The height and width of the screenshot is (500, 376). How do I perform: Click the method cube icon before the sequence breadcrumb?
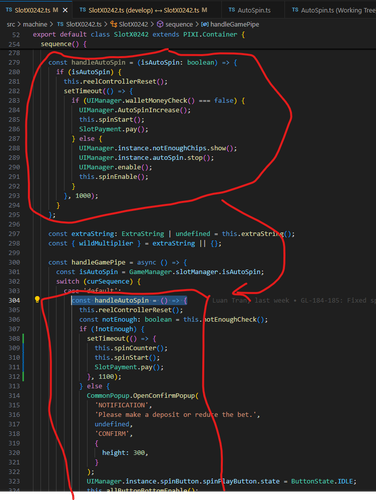coord(160,24)
